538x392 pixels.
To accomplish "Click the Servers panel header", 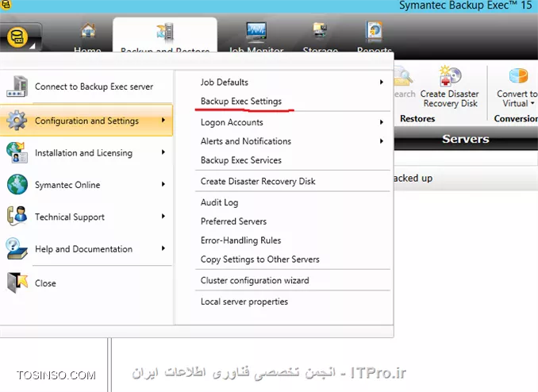I will click(466, 139).
